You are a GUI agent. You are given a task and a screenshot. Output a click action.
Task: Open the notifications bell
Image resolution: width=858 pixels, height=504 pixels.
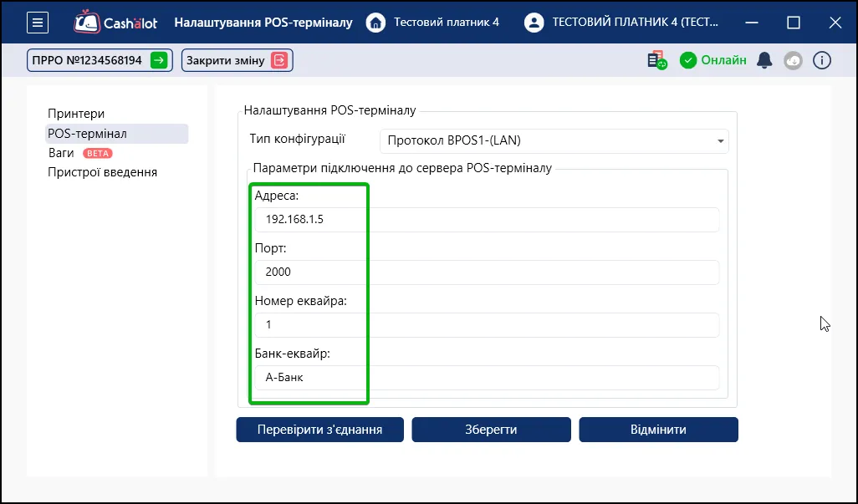pyautogui.click(x=764, y=60)
